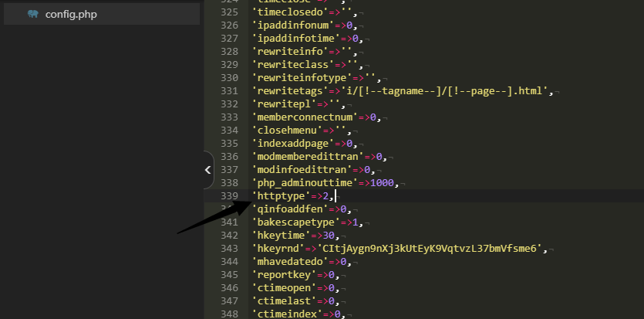Click the 'modinfoedittran' key text

click(302, 170)
